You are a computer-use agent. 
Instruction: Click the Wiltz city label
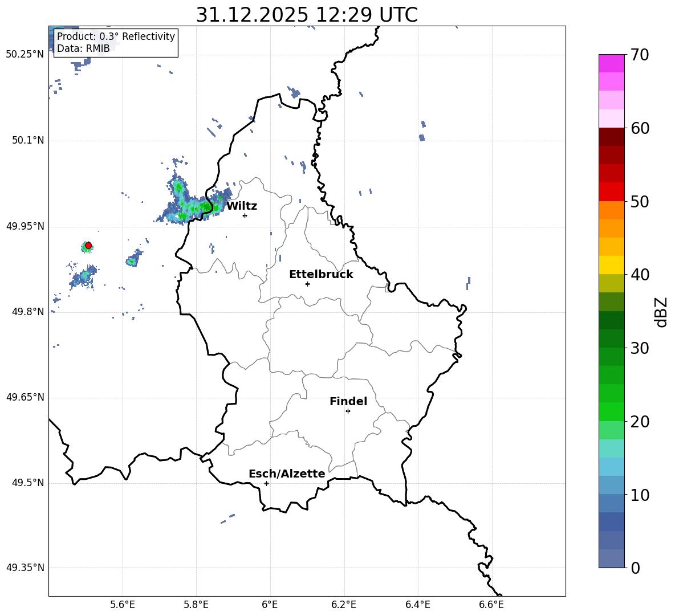coord(242,206)
